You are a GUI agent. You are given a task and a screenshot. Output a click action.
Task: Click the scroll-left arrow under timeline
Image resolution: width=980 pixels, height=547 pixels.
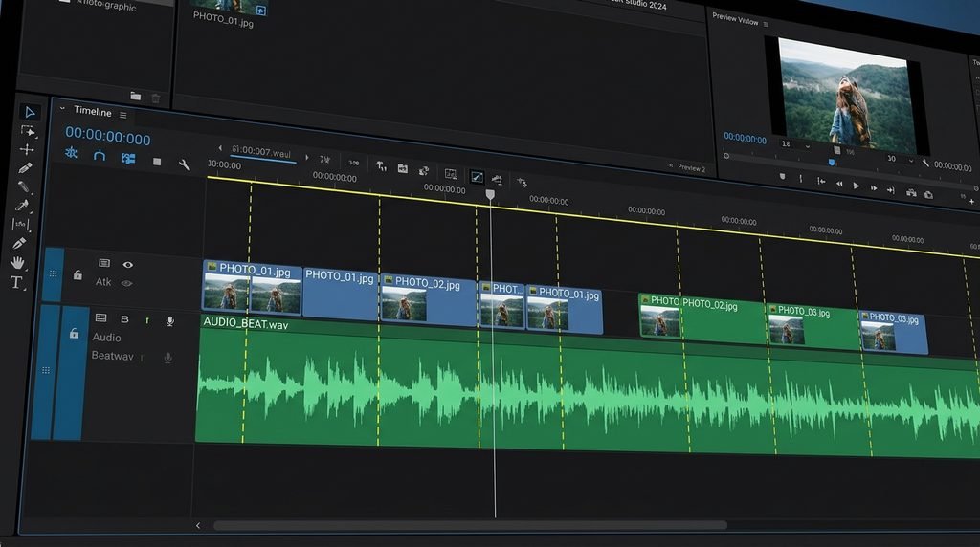198,526
